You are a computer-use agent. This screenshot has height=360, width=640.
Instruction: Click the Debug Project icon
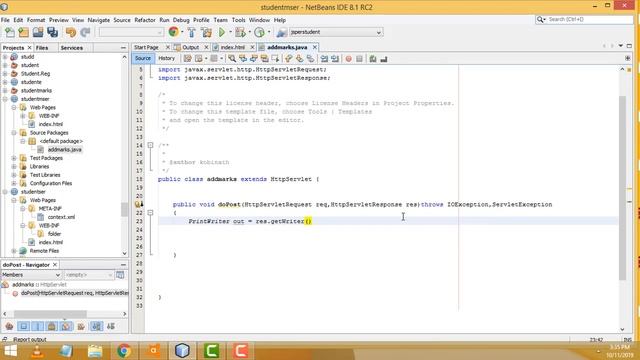coord(240,32)
